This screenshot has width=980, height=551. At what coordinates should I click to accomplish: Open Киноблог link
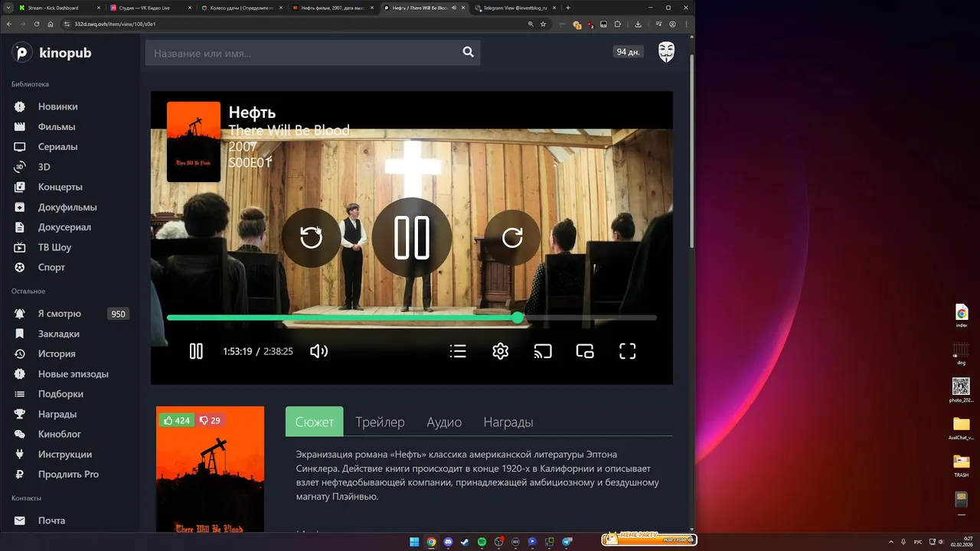[60, 434]
